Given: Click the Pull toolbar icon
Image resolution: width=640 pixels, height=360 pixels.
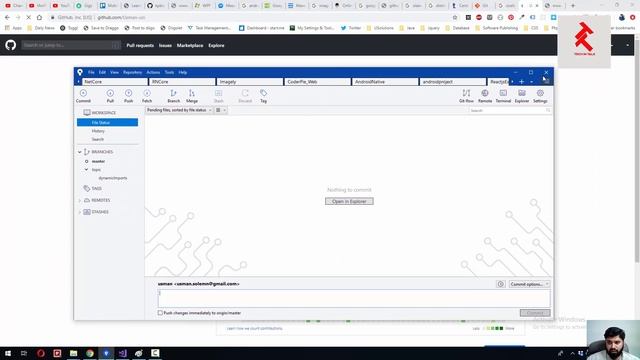Looking at the screenshot, I should tap(110, 96).
